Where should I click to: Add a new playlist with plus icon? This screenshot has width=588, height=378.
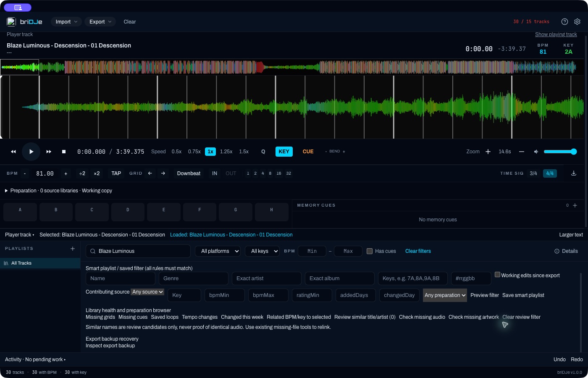click(x=73, y=249)
